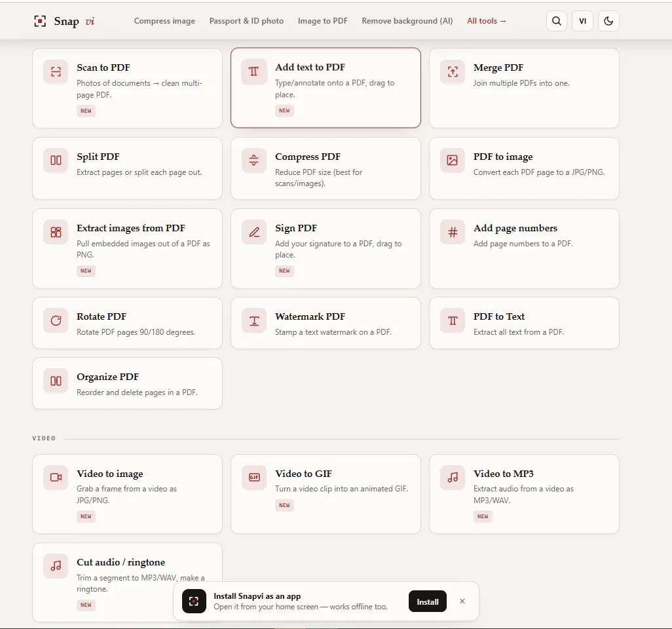Click the Snapvi app icon in install banner
The height and width of the screenshot is (629, 672).
[194, 601]
